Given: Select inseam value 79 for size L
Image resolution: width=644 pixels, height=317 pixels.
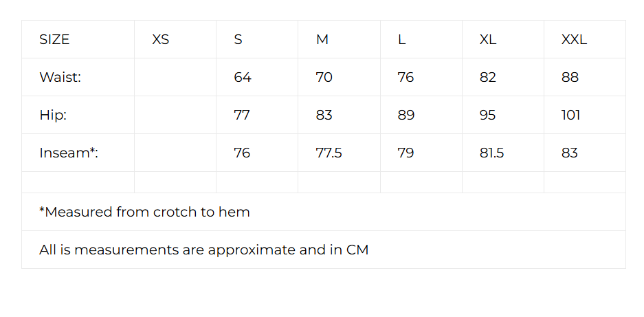Looking at the screenshot, I should (406, 153).
